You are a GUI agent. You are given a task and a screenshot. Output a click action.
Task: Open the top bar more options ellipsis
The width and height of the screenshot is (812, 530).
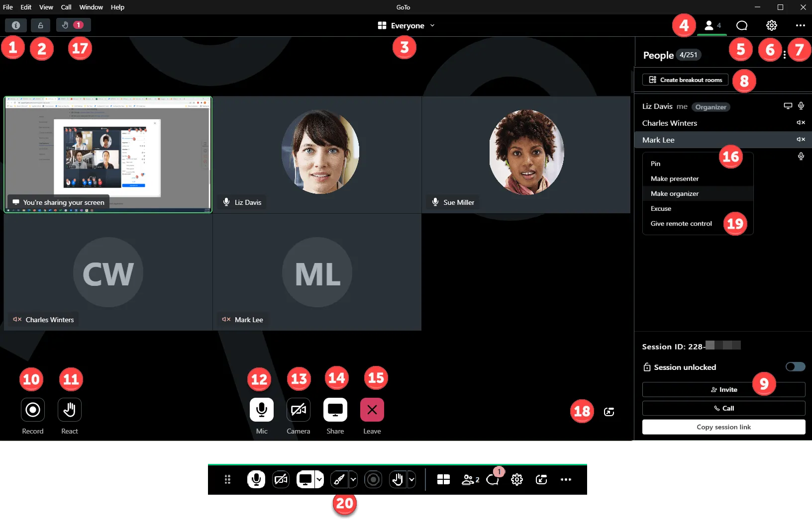point(800,25)
